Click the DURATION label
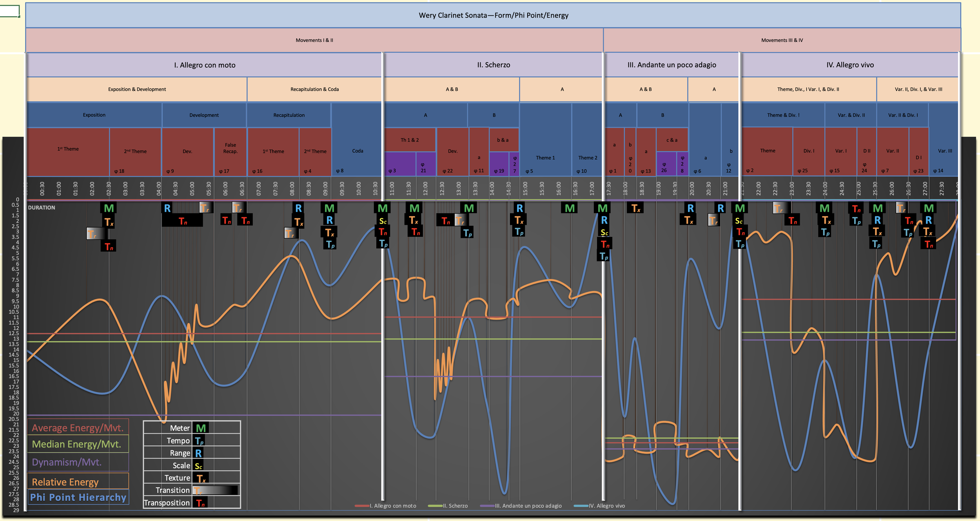This screenshot has width=980, height=521. (42, 208)
